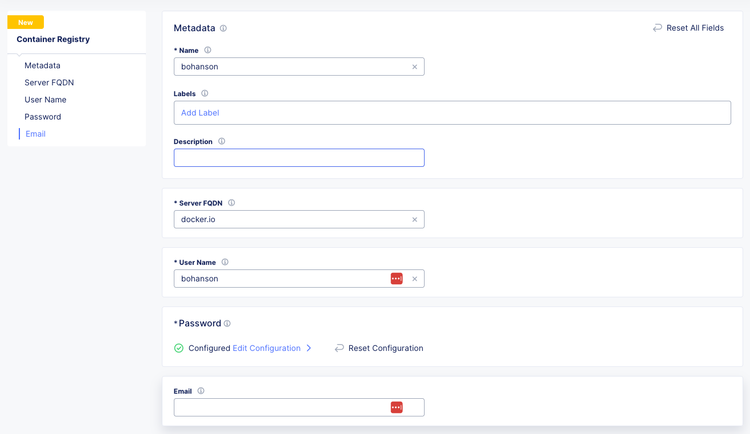Click red password manager icon in Email field
Image resolution: width=750 pixels, height=434 pixels.
(x=397, y=407)
